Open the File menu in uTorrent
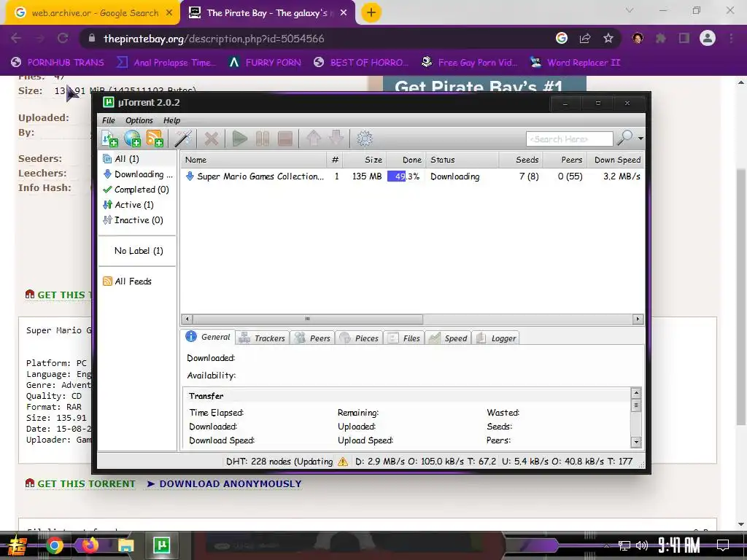The width and height of the screenshot is (747, 560). (109, 120)
